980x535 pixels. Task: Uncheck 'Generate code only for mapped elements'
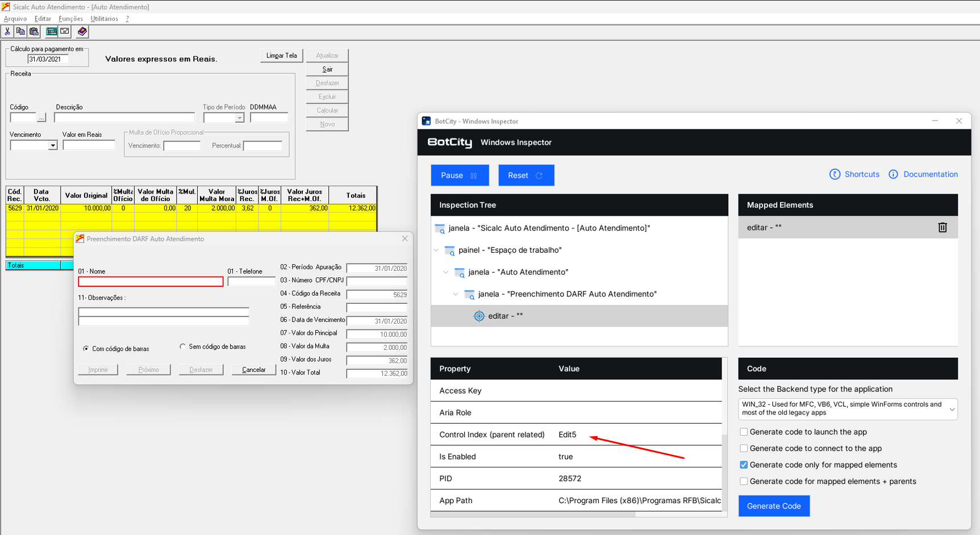tap(744, 465)
